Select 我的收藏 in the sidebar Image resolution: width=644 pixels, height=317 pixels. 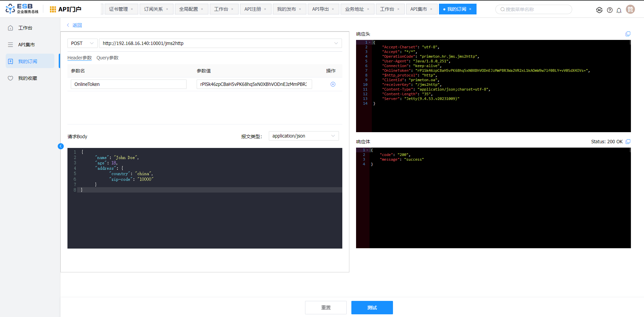coord(28,78)
